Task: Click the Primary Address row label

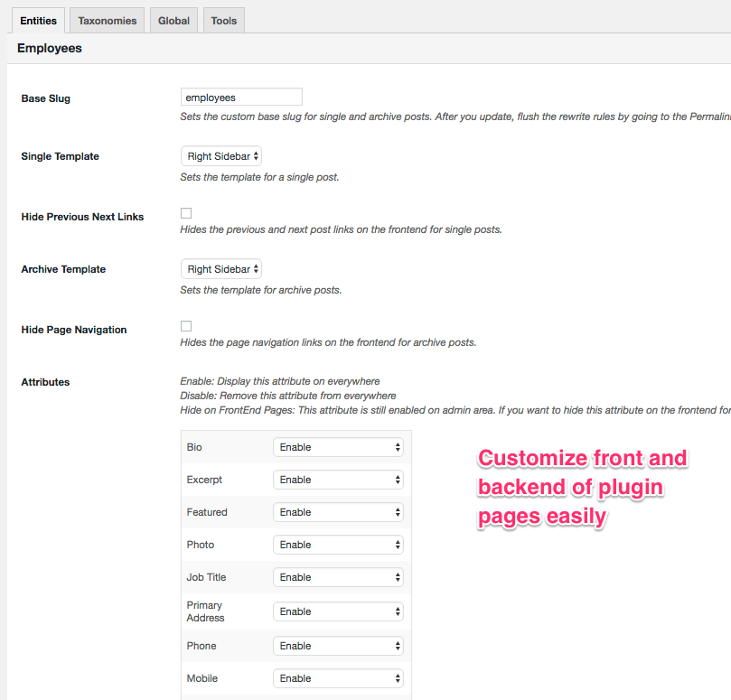Action: (x=206, y=611)
